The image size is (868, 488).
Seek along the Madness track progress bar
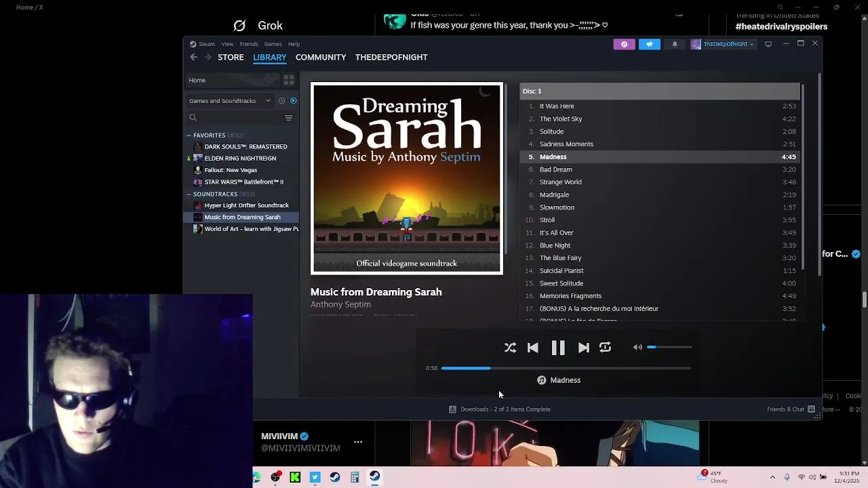566,368
